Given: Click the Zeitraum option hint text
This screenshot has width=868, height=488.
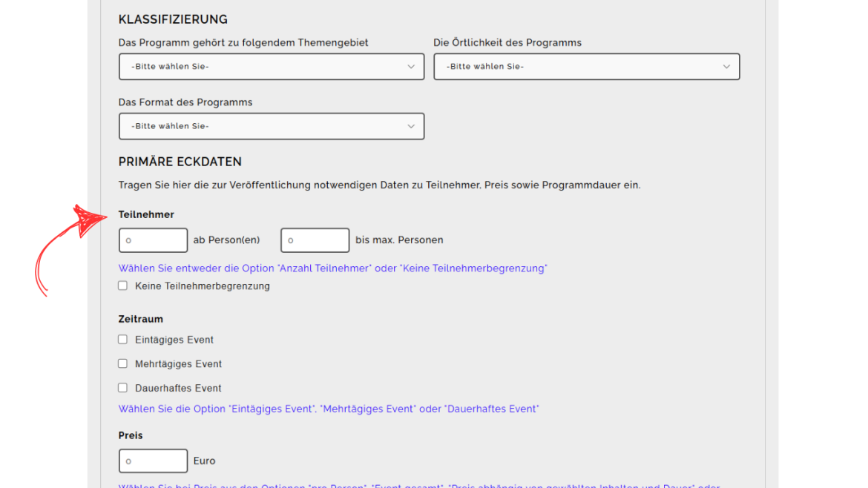Looking at the screenshot, I should tap(329, 409).
